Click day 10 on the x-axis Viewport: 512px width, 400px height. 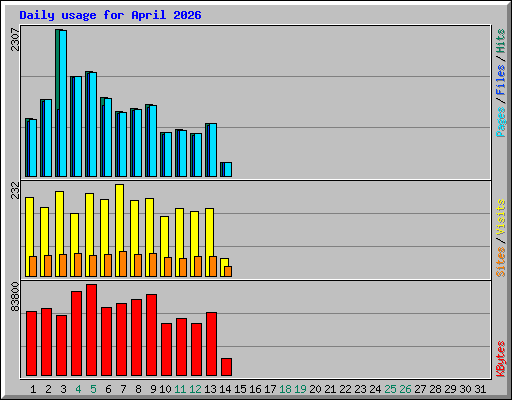pyautogui.click(x=165, y=389)
